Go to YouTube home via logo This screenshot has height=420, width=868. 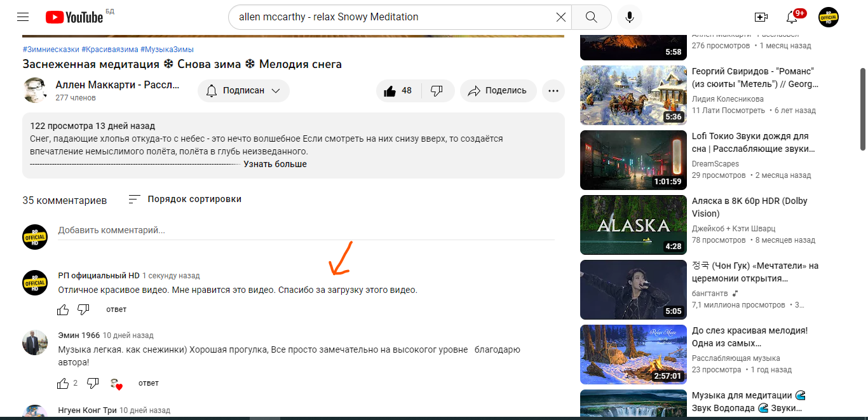pyautogui.click(x=74, y=17)
